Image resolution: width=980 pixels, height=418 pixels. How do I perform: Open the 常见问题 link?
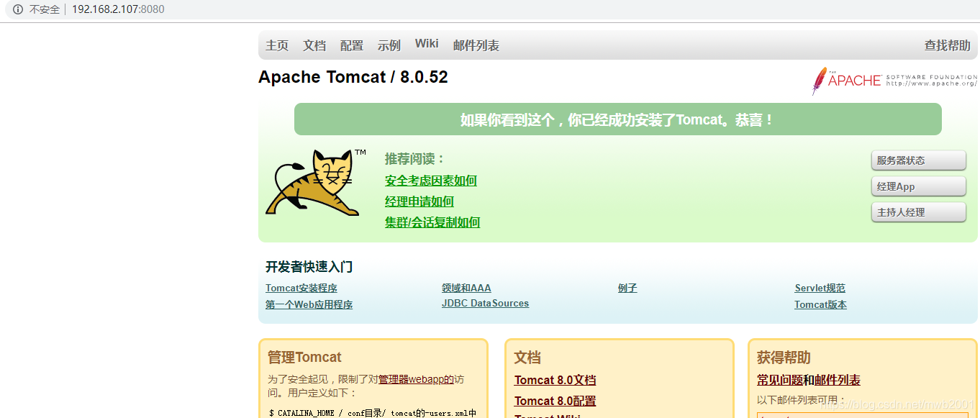coord(780,380)
